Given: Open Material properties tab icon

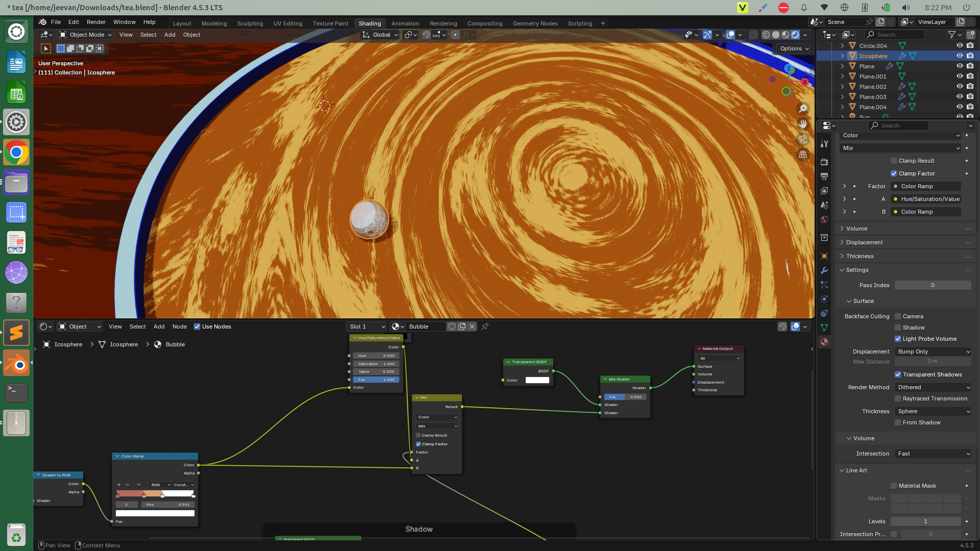Looking at the screenshot, I should (824, 342).
